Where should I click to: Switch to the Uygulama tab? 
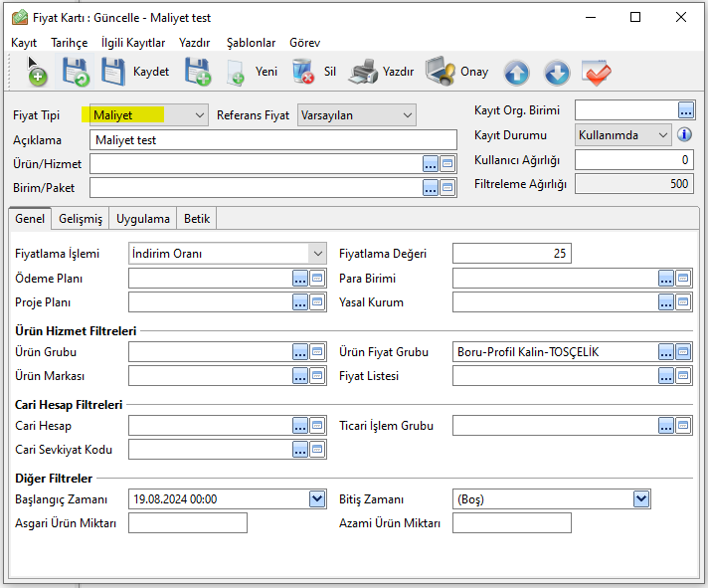143,219
